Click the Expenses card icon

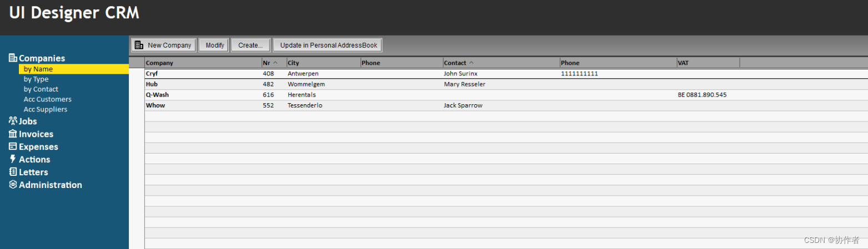click(x=13, y=146)
